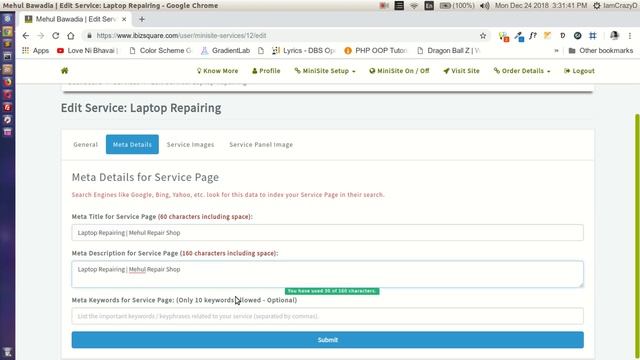Go back with the browser back arrow

coord(26,36)
